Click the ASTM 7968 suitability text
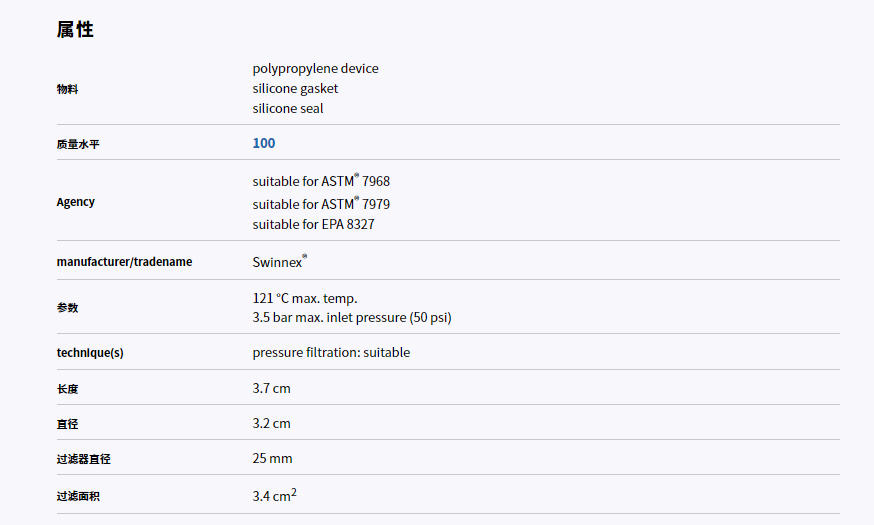This screenshot has height=525, width=874. click(321, 182)
